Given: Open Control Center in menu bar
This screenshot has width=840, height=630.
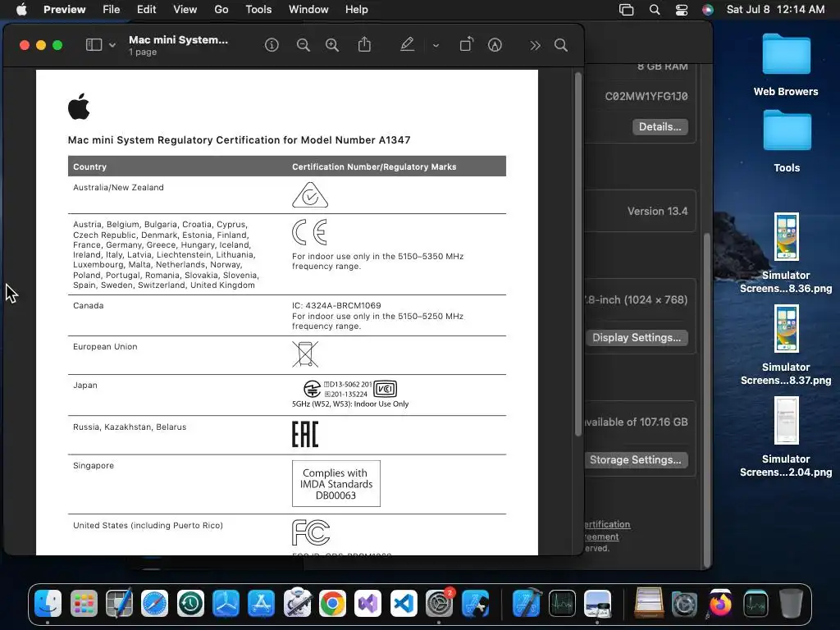Looking at the screenshot, I should tap(682, 10).
